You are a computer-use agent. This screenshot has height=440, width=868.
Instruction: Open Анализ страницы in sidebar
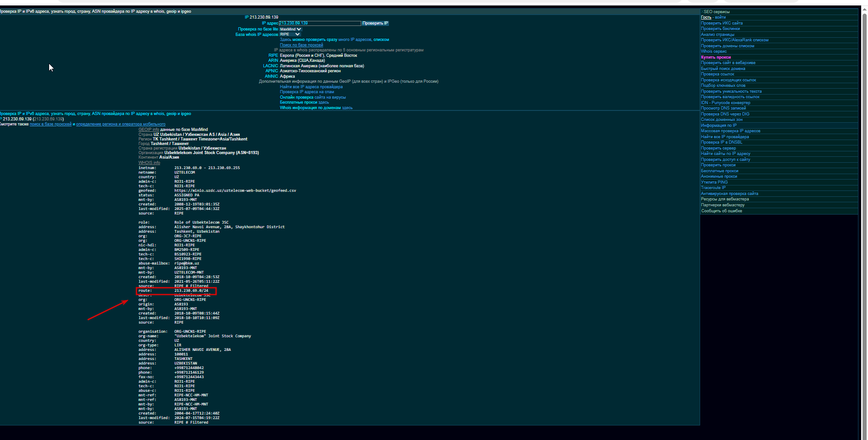point(718,35)
